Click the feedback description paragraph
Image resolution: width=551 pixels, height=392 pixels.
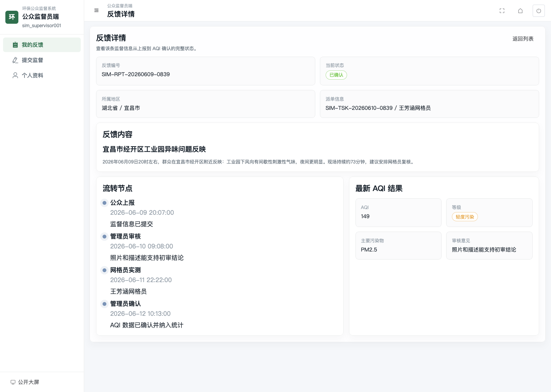(259, 162)
